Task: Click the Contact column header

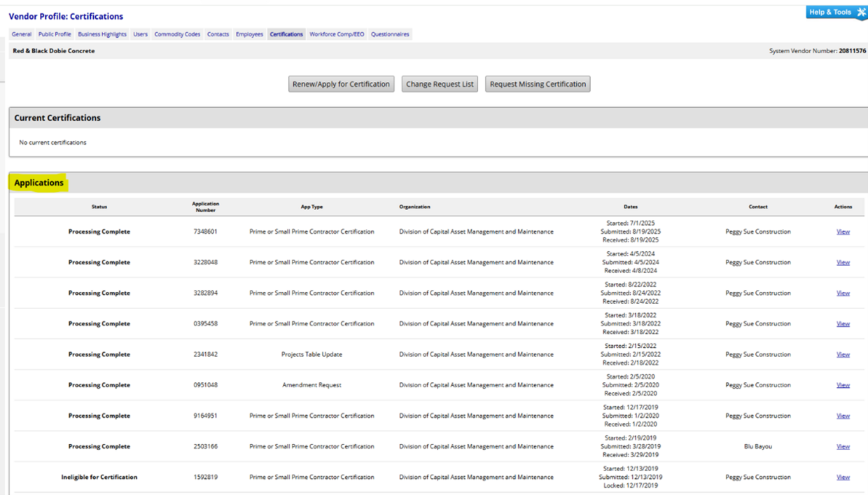Action: (x=758, y=207)
